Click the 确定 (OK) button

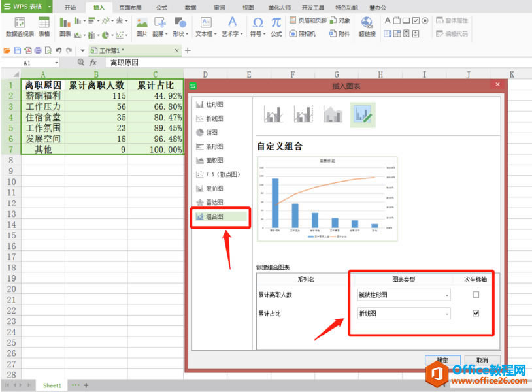click(442, 360)
